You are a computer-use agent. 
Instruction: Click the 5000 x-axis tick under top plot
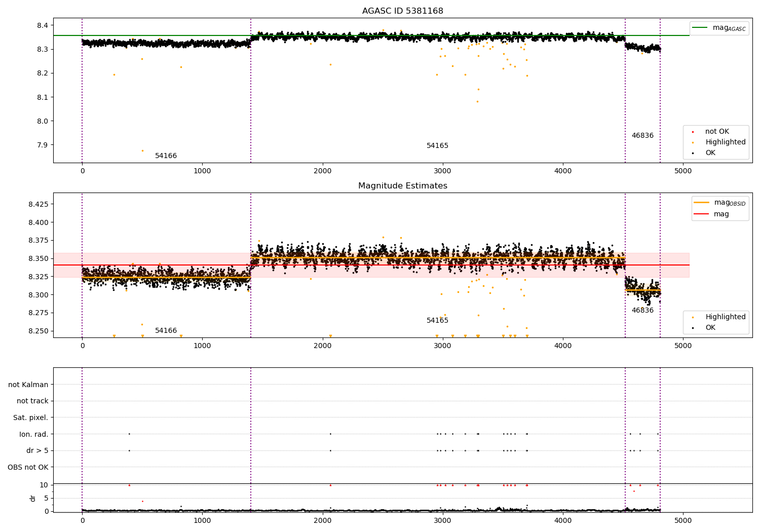[683, 171]
